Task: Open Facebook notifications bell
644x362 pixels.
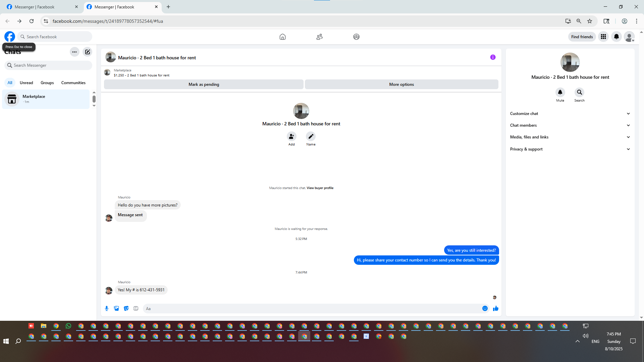Action: tap(616, 37)
